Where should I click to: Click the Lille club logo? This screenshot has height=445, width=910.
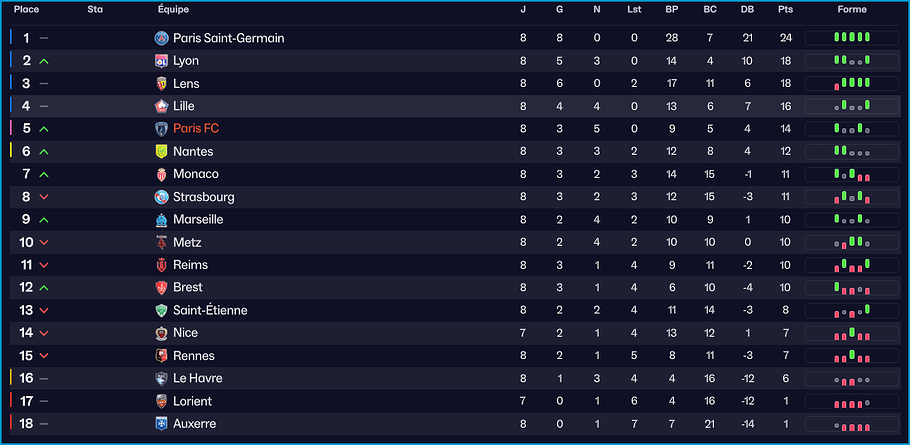click(162, 106)
